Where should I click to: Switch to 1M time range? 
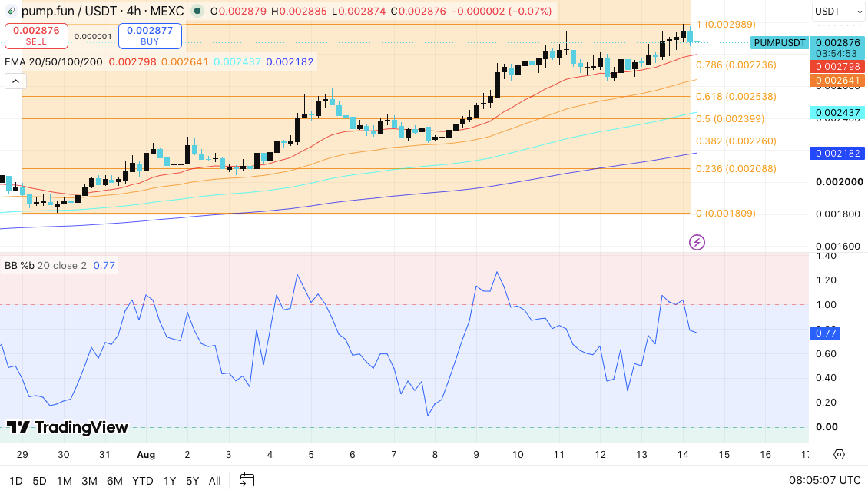[x=65, y=481]
